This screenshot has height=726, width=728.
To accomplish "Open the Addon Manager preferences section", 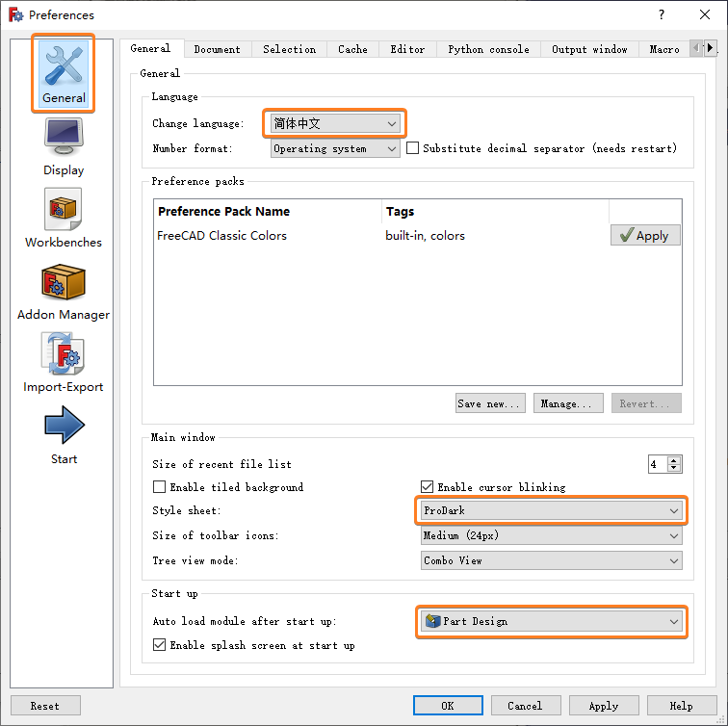I will click(64, 292).
